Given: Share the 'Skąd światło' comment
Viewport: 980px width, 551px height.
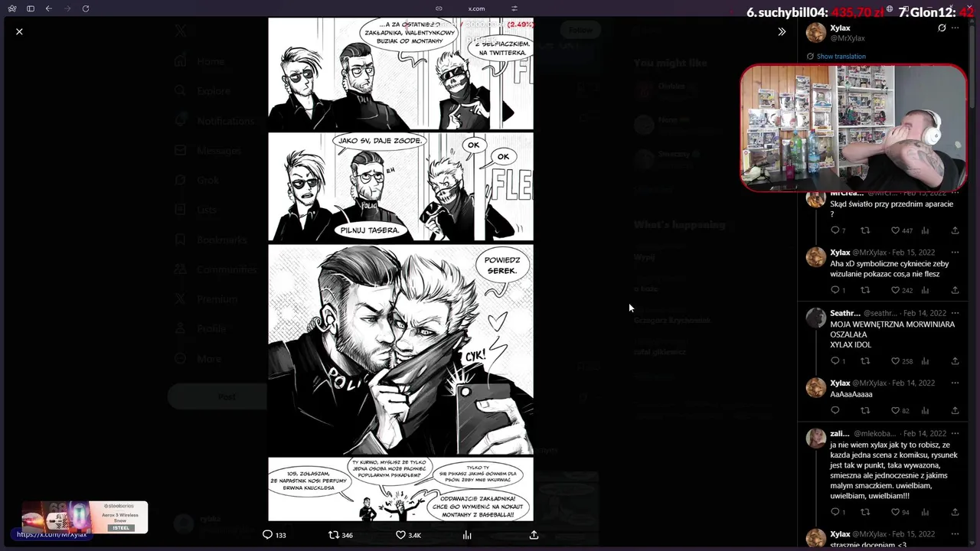Looking at the screenshot, I should (955, 230).
